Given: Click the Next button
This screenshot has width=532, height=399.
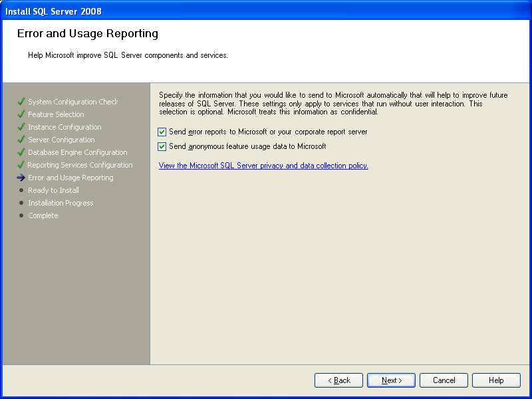Looking at the screenshot, I should pyautogui.click(x=391, y=380).
